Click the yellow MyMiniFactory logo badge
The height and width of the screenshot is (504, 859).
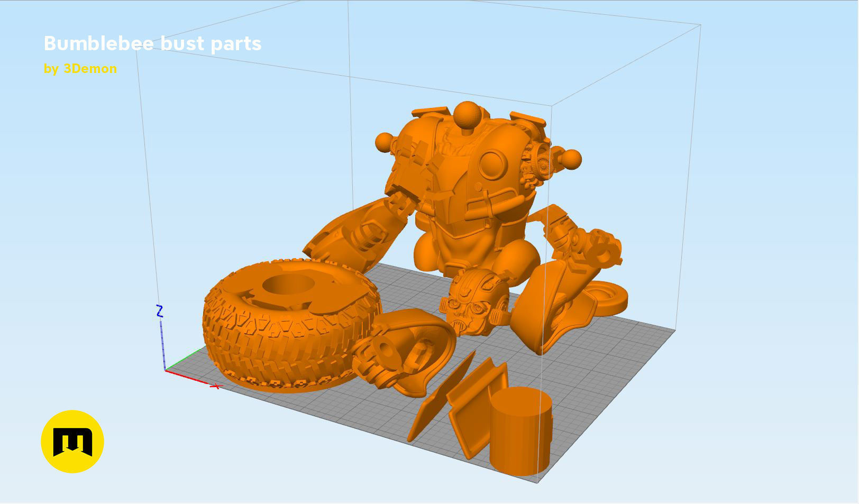[x=72, y=441]
